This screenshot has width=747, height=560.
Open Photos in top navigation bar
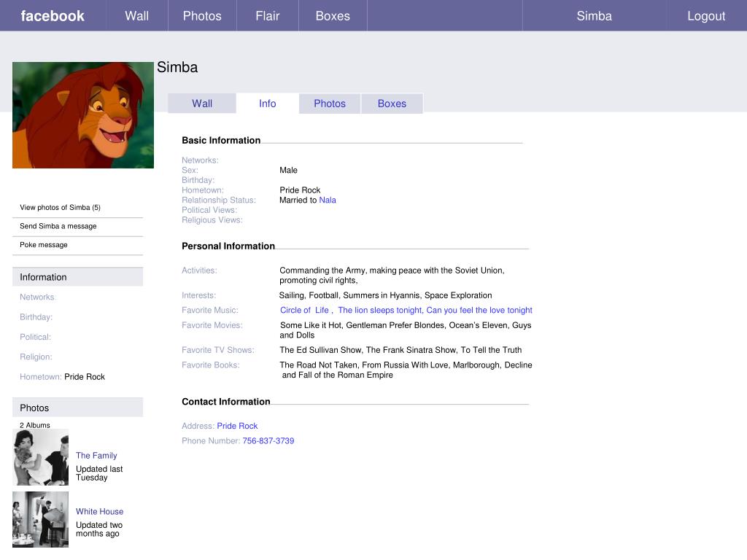(x=202, y=16)
